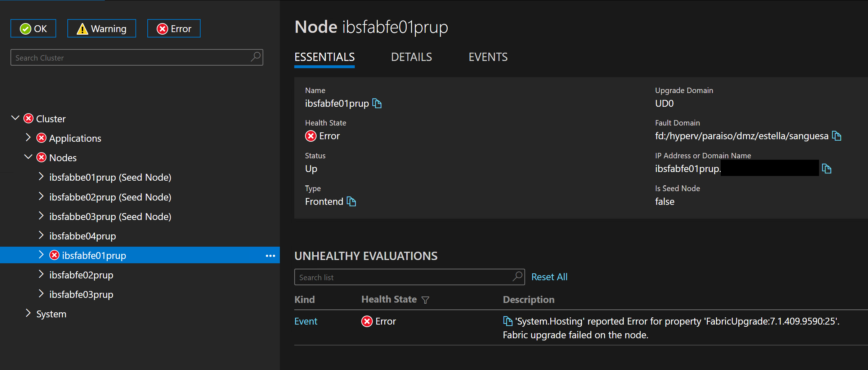Copy the IP Address or Domain Name
This screenshot has height=370, width=868.
coord(827,168)
